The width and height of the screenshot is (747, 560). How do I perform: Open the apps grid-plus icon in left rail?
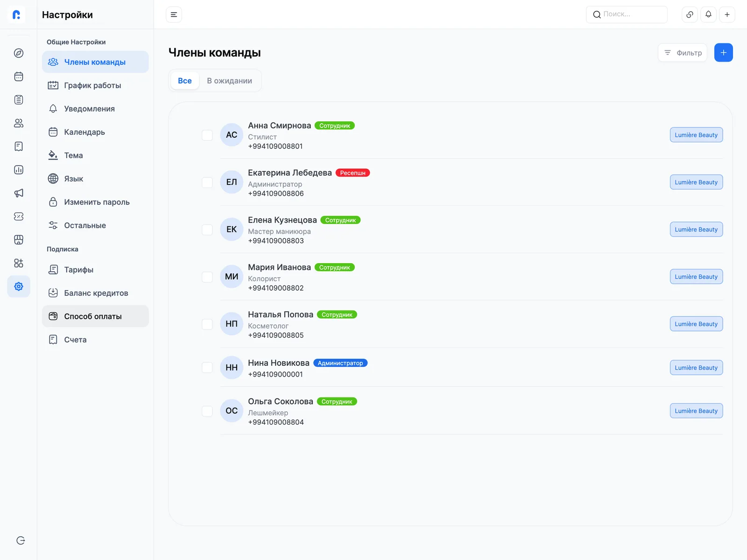pos(19,263)
